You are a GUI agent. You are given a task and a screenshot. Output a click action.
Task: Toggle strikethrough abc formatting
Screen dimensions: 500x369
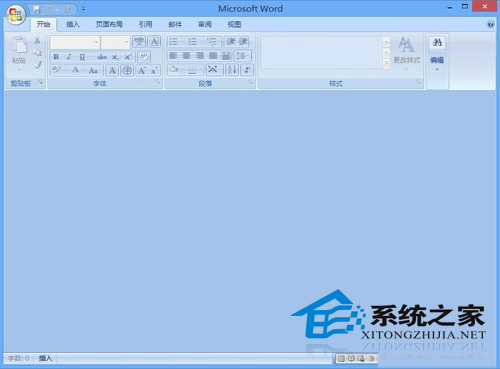click(102, 57)
